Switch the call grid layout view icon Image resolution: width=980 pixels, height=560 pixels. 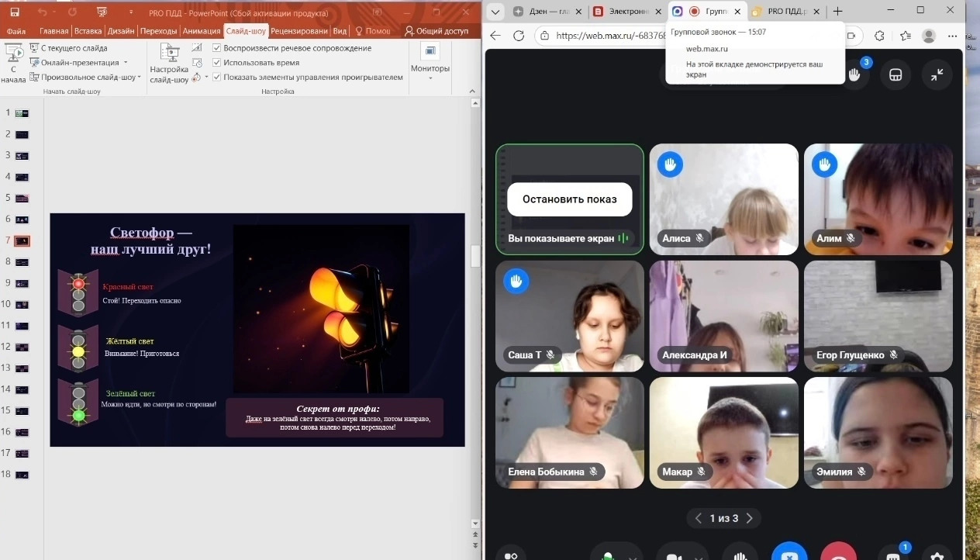895,75
